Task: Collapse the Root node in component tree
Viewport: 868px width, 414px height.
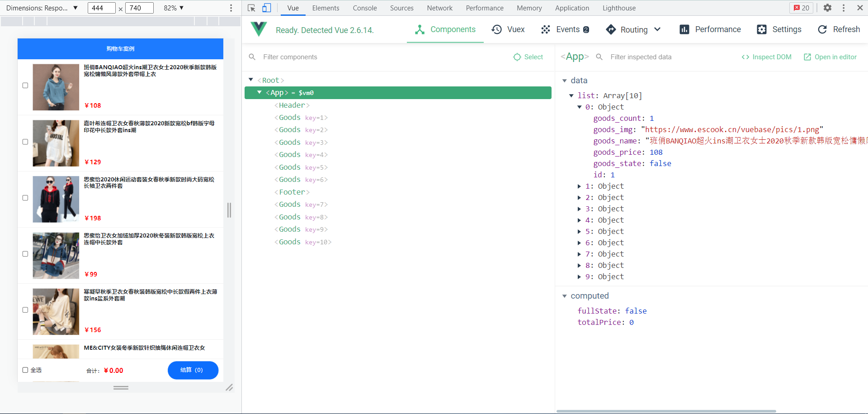Action: pyautogui.click(x=251, y=80)
